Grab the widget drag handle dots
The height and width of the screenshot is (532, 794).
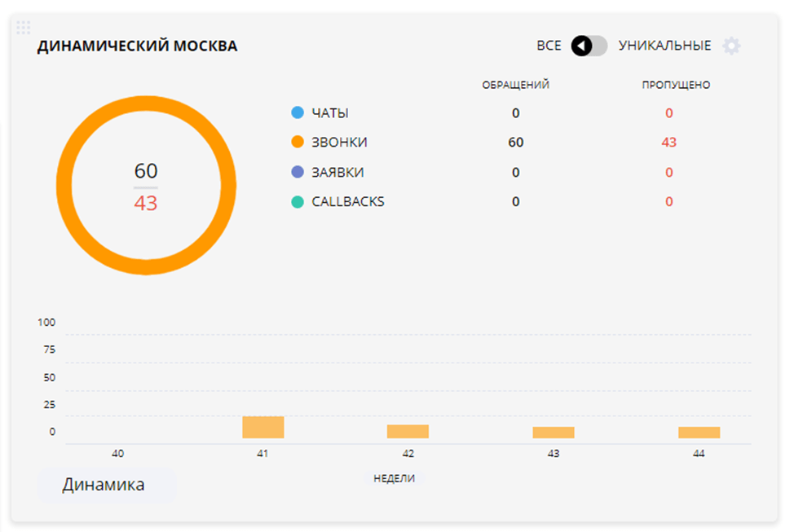click(x=24, y=28)
